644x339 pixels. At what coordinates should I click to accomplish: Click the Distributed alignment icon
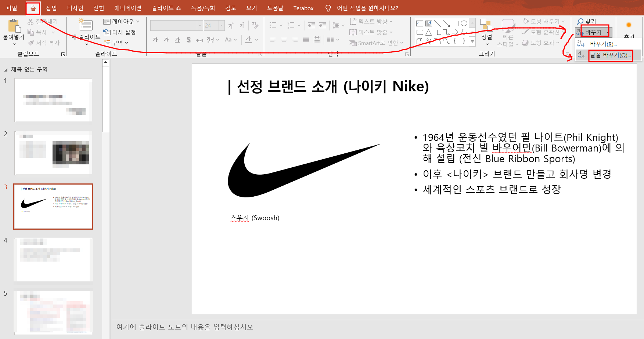tap(317, 40)
